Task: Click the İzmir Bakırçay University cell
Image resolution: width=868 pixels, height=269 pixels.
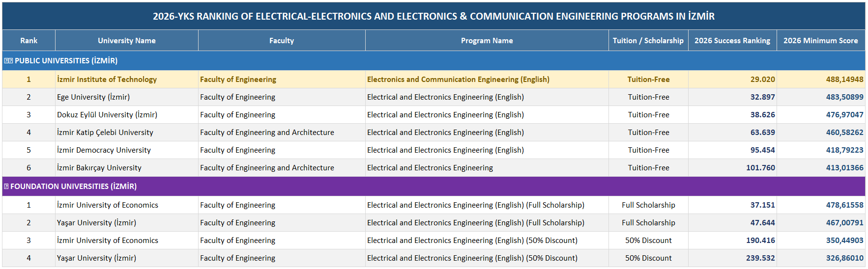Action: tap(127, 168)
